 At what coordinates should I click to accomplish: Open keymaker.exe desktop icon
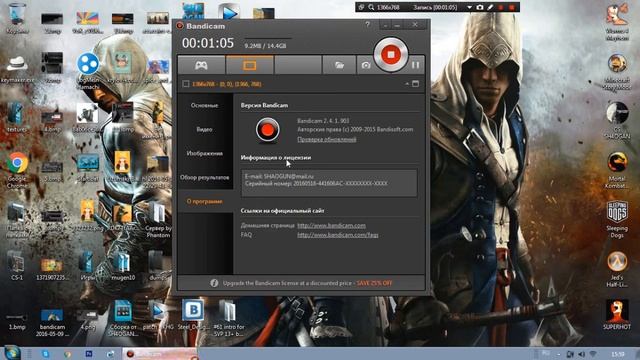[17, 69]
